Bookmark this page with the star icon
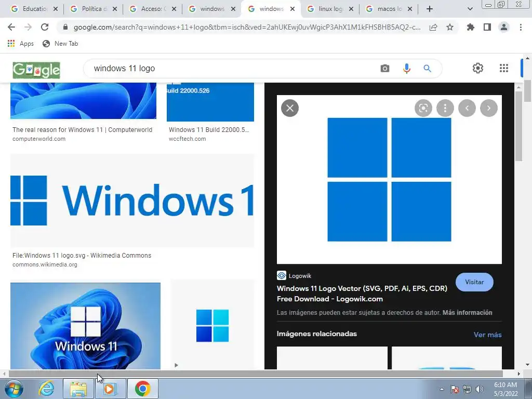532x399 pixels. (x=450, y=27)
